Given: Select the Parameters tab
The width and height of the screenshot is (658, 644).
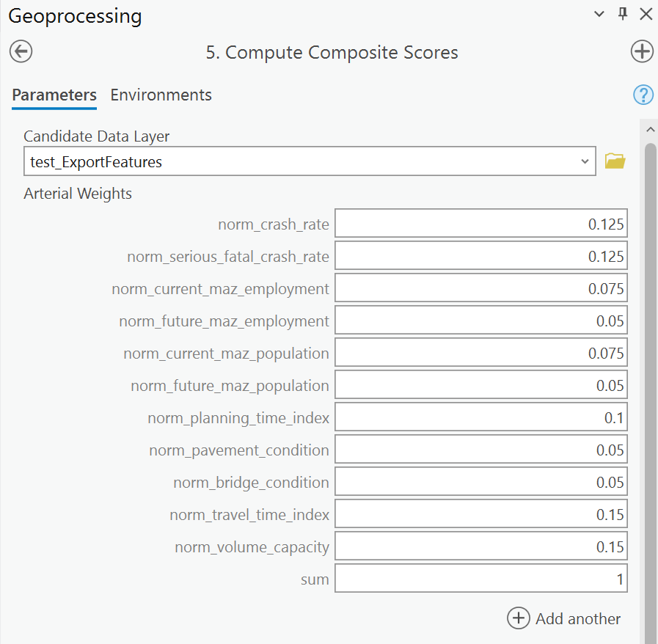Looking at the screenshot, I should pos(54,95).
